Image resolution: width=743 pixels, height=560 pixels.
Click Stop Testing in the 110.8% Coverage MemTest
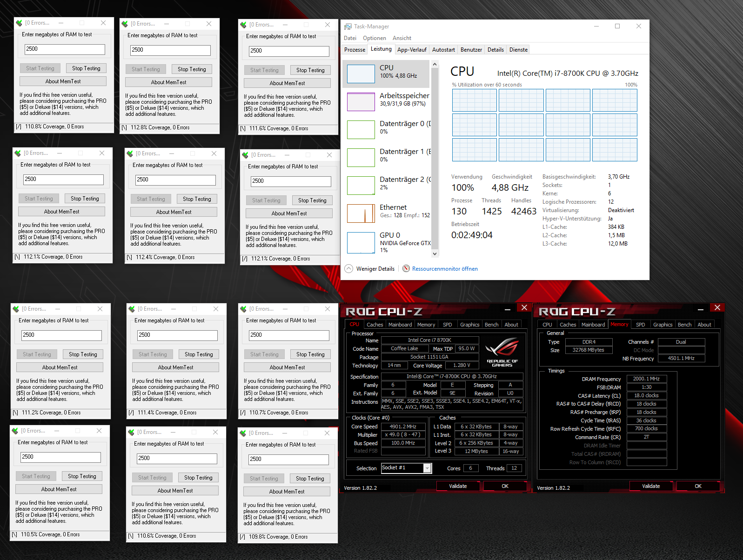pos(86,68)
